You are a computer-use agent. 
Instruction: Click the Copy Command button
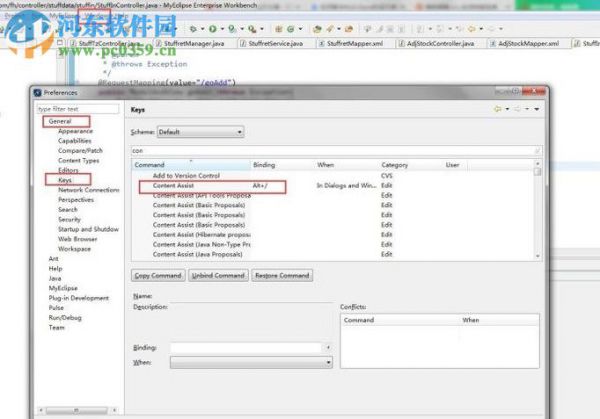coord(158,276)
